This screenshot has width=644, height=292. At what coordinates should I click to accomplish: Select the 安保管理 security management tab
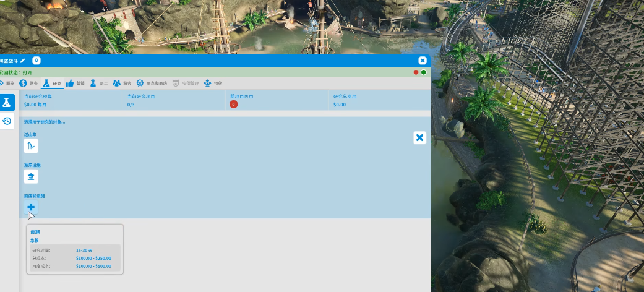coord(186,83)
